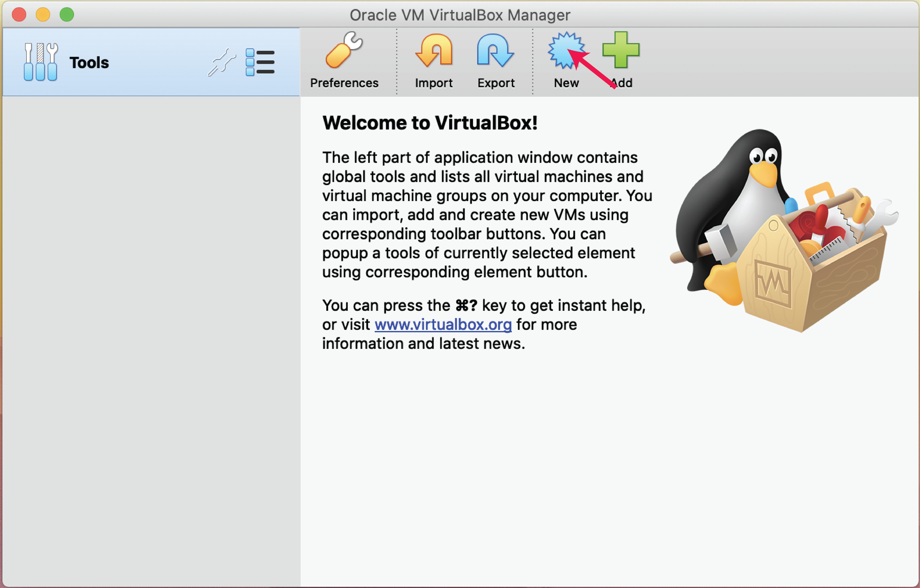Click the green plus Add icon
The image size is (920, 588).
tap(620, 50)
